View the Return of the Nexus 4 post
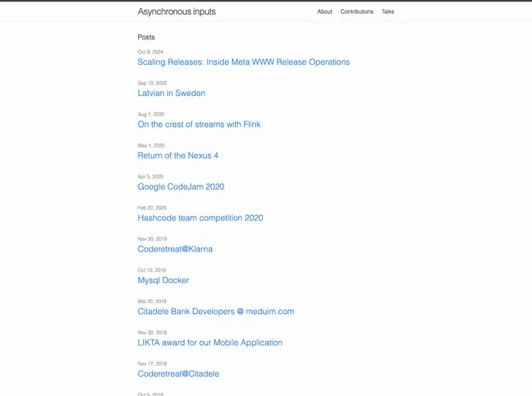This screenshot has width=532, height=396. [178, 155]
